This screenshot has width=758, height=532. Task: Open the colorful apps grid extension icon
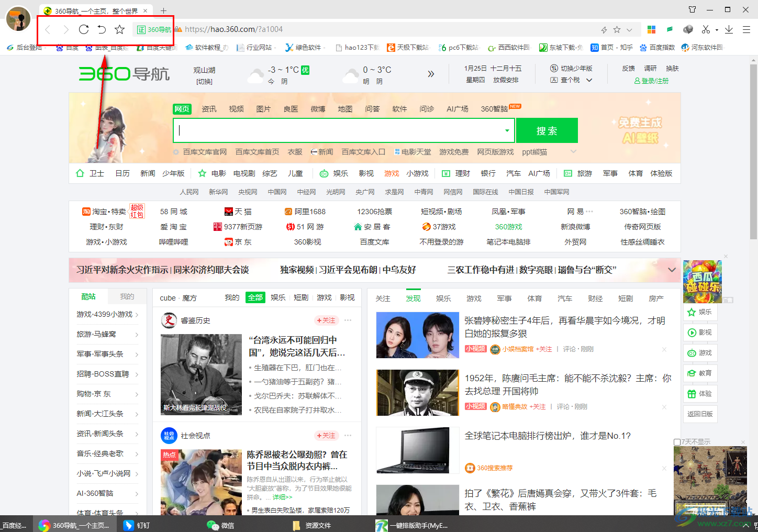point(652,29)
